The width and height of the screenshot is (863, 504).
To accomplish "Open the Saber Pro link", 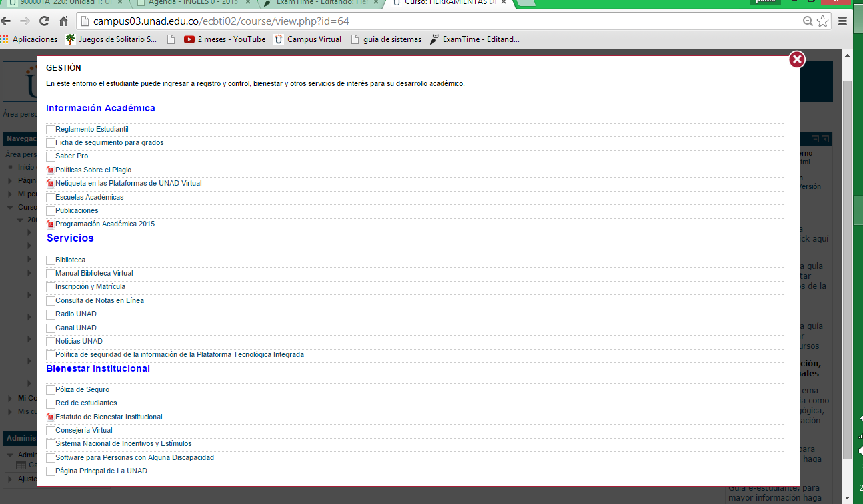I will click(x=72, y=156).
